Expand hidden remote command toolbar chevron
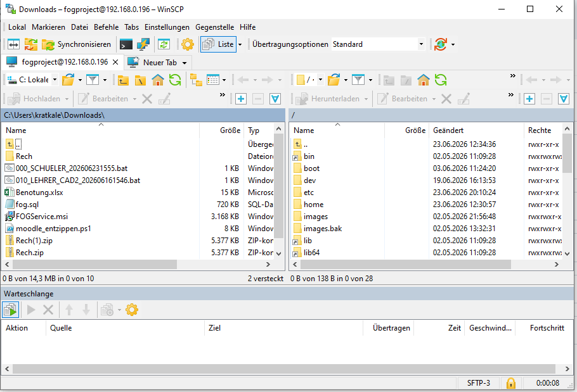The height and width of the screenshot is (392, 577). click(x=511, y=95)
